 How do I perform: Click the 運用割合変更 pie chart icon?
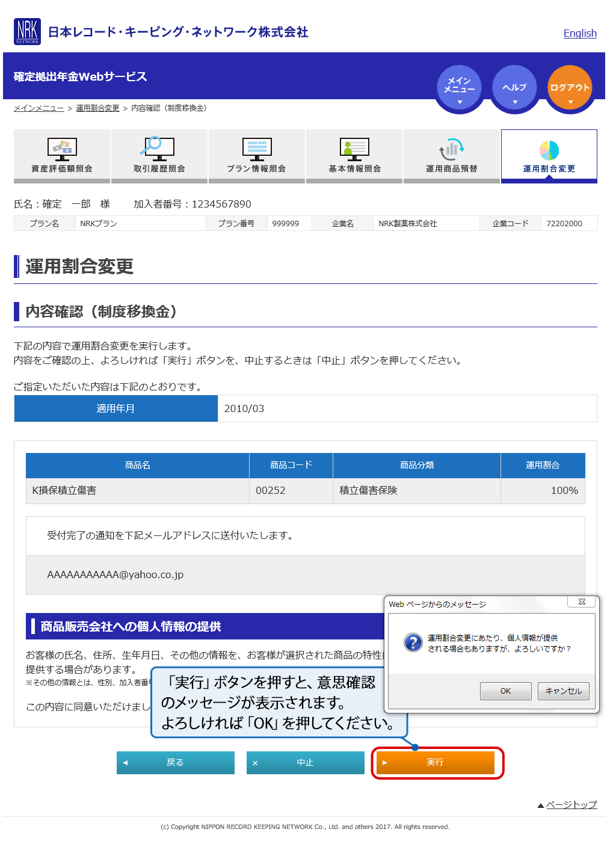549,150
